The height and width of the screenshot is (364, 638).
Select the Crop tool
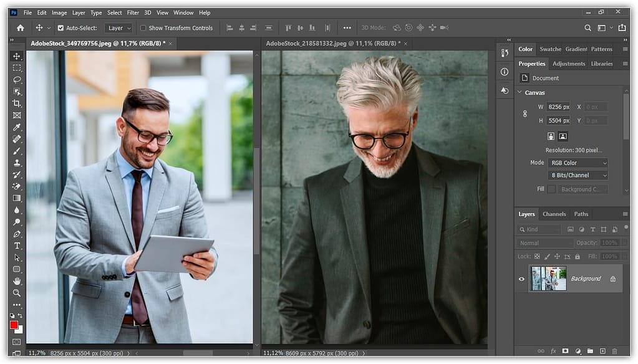pos(17,103)
